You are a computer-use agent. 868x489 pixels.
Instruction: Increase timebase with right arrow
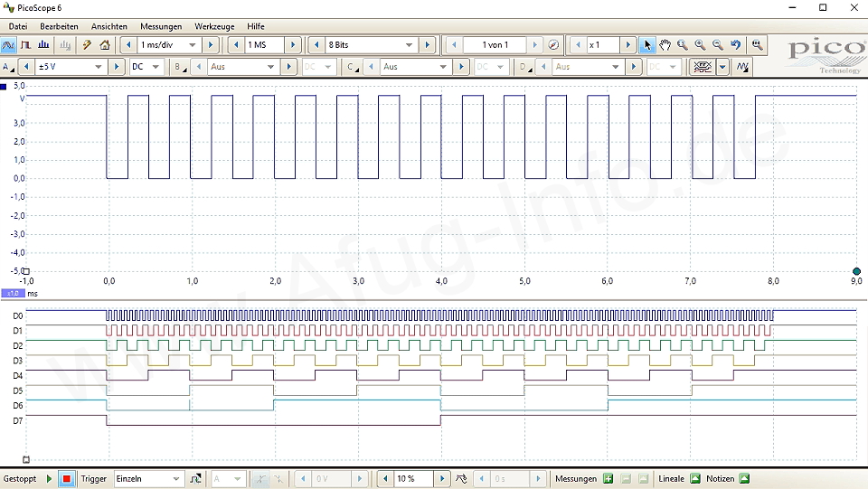point(211,45)
